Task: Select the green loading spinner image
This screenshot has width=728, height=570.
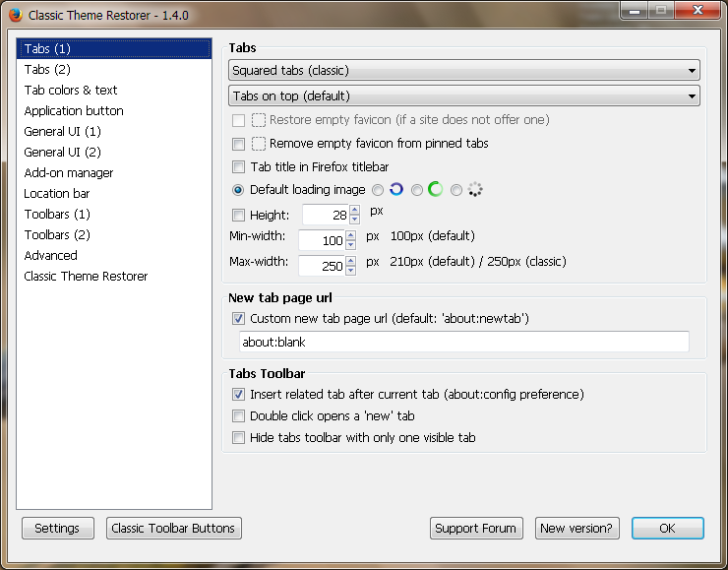Action: coord(436,190)
